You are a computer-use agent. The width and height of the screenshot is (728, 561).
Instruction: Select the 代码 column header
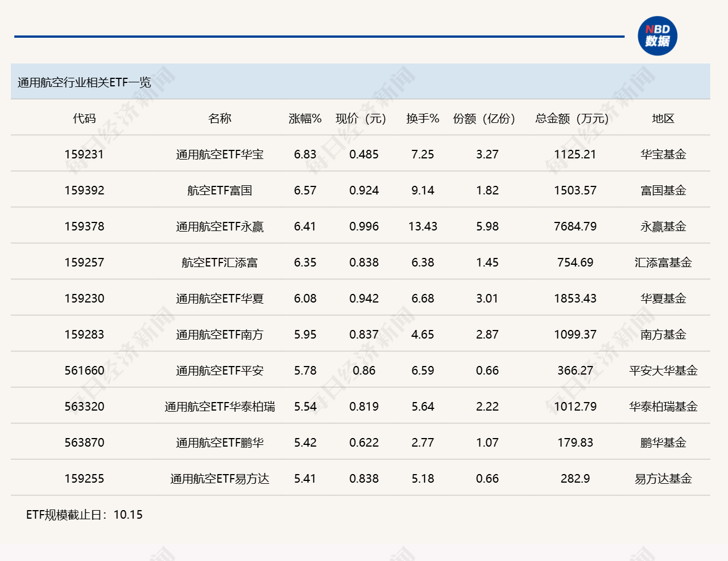tap(85, 118)
